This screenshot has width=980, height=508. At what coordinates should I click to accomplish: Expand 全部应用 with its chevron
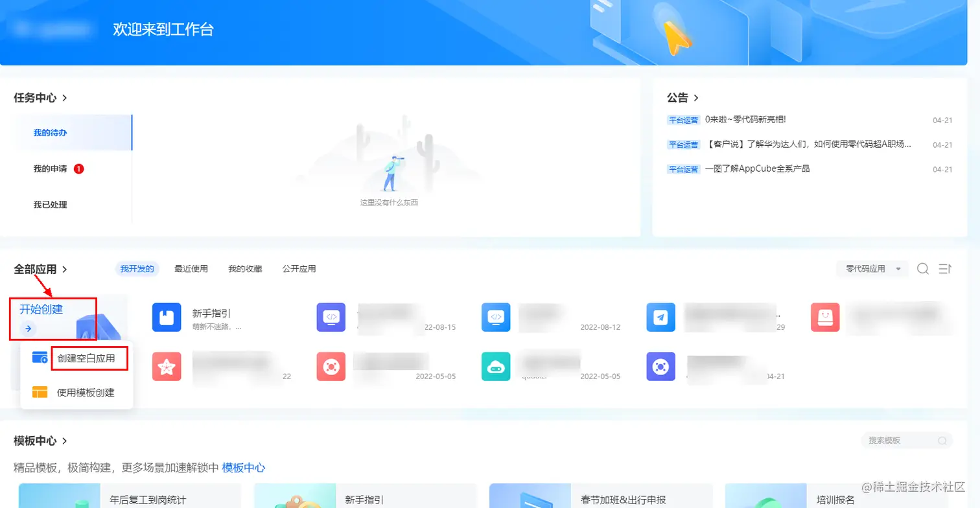(64, 269)
